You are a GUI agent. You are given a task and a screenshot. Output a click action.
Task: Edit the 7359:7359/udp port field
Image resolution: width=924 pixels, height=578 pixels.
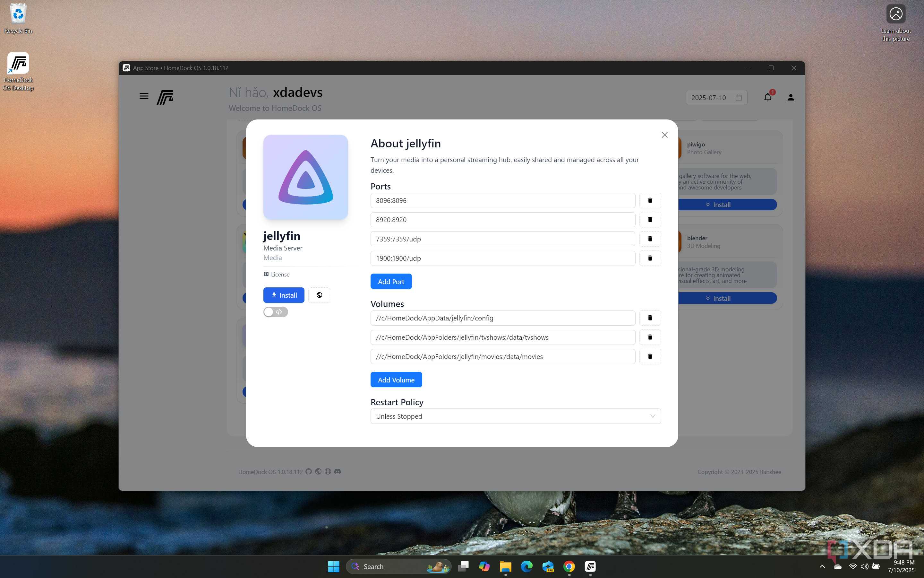502,239
